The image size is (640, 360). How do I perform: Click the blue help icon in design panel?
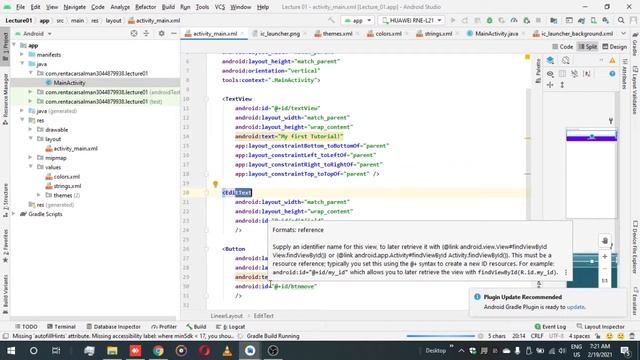[612, 73]
